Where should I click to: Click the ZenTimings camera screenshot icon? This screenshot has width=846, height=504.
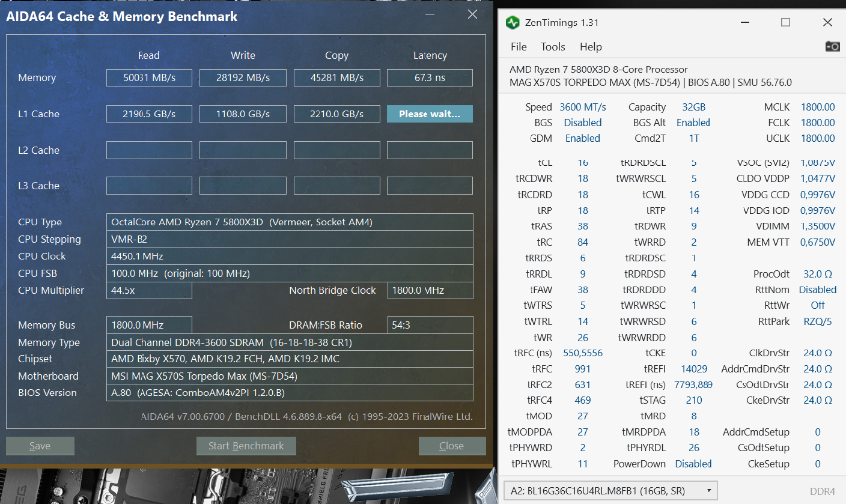point(832,46)
